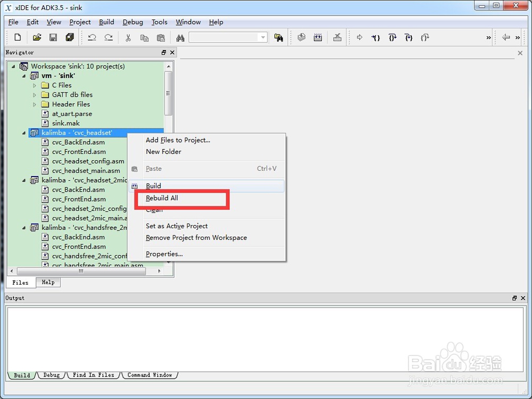Switch to the Build output tab
532x399 pixels.
[x=22, y=376]
